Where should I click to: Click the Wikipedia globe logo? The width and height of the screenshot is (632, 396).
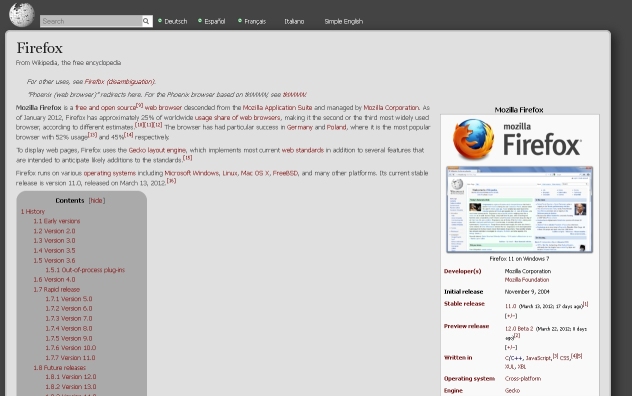coord(22,15)
